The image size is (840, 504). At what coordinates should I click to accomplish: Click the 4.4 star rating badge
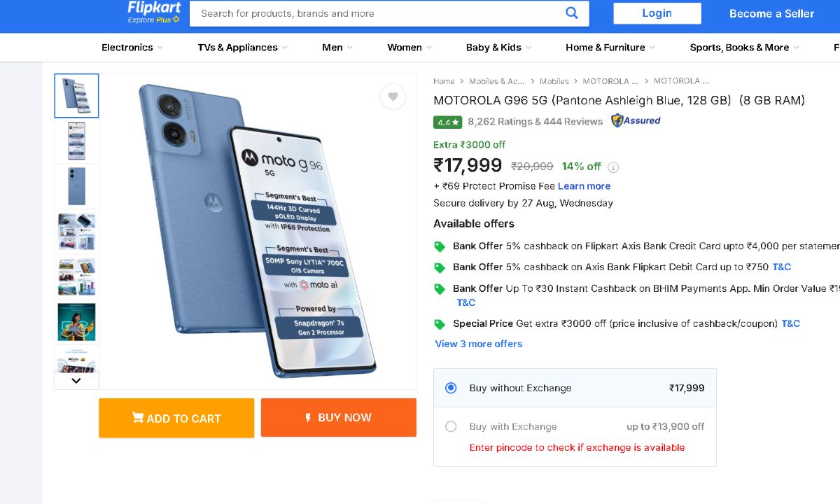[447, 122]
